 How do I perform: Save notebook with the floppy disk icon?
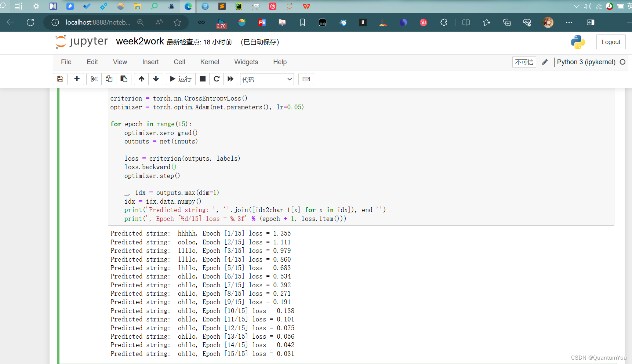pos(60,79)
